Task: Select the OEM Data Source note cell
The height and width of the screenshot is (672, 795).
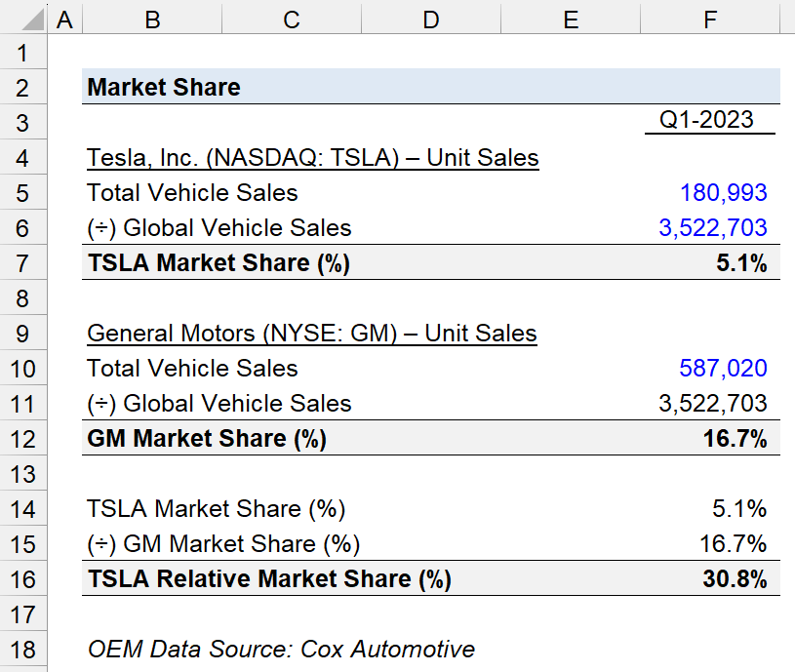Action: (x=281, y=650)
